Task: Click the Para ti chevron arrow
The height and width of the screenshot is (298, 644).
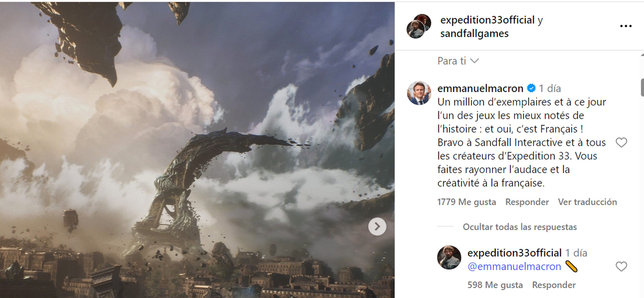Action: click(x=474, y=61)
